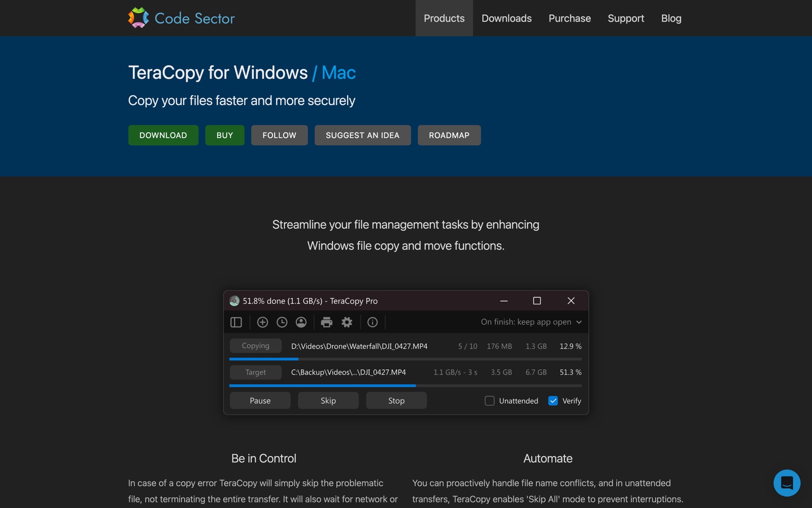Click the 51.8% done window title text
The height and width of the screenshot is (508, 812).
tap(310, 301)
